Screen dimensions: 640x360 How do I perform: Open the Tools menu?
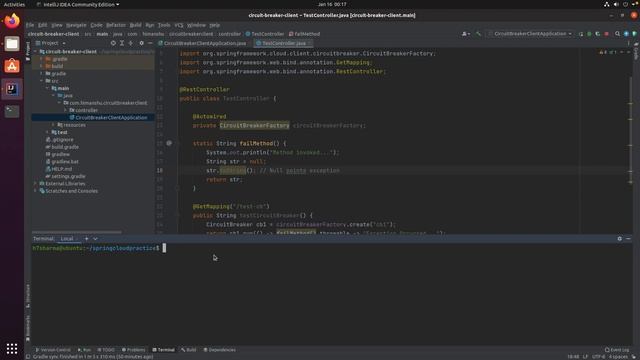164,25
